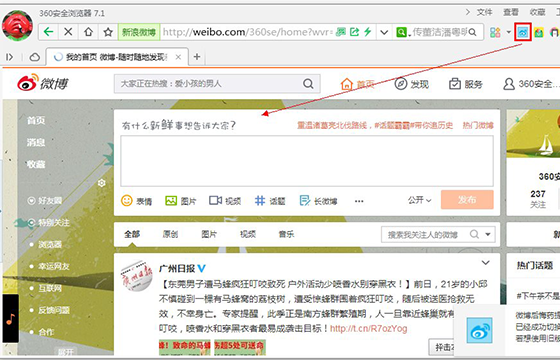Screen dimensions: 560x360
Task: Click the orange 发布 button
Action: 467,199
